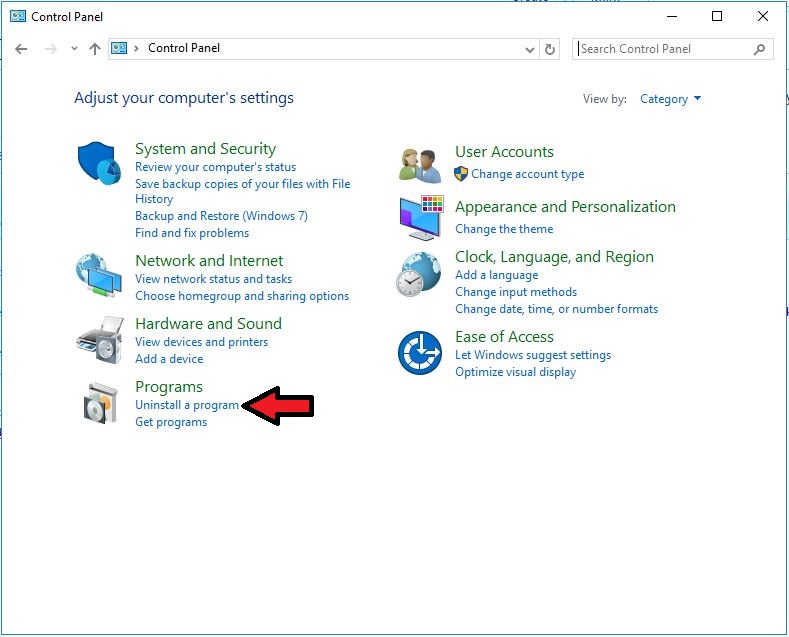Open the Add a language link
The image size is (789, 637).
[x=496, y=275]
